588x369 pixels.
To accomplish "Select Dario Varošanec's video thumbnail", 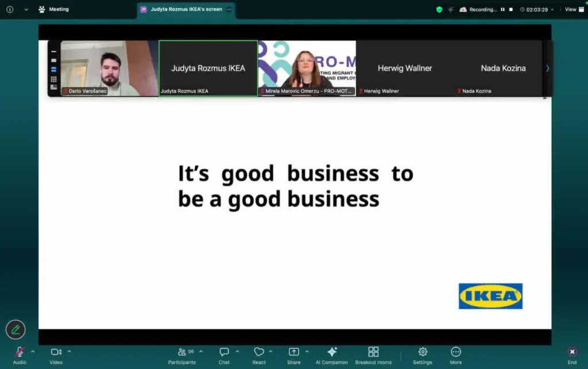I will (109, 68).
